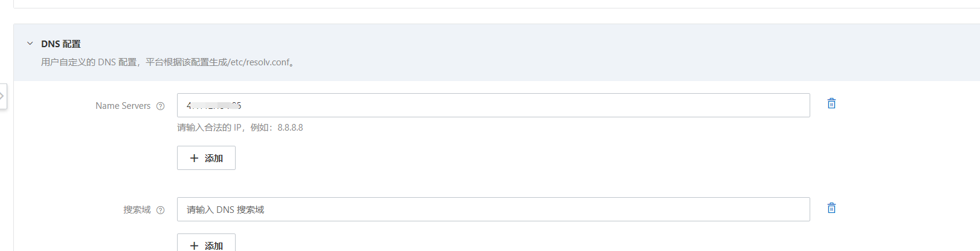Click plus icon in 搜索域 添加 button
The width and height of the screenshot is (980, 251).
(194, 246)
